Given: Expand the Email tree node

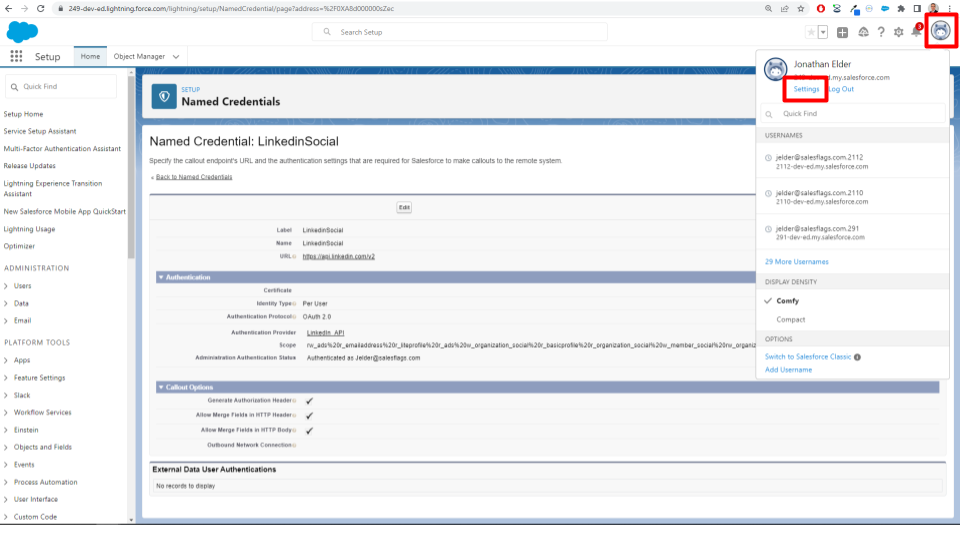Looking at the screenshot, I should pyautogui.click(x=6, y=321).
